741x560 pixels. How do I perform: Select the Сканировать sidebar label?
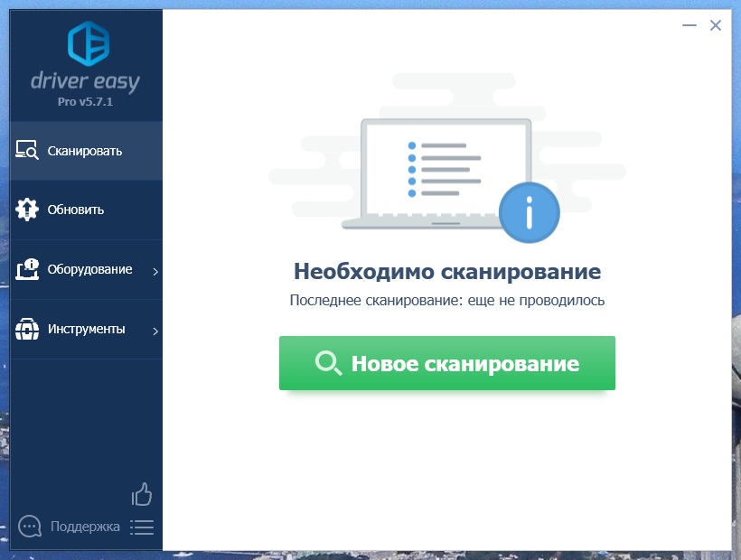pyautogui.click(x=85, y=151)
